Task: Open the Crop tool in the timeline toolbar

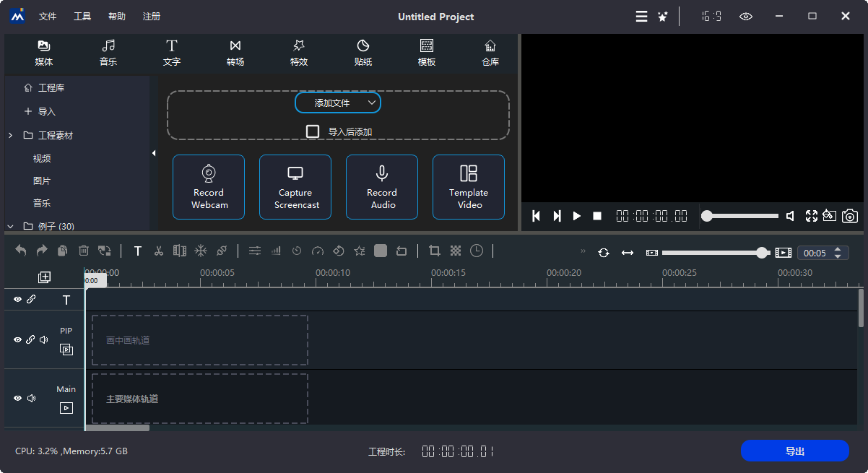Action: pos(434,251)
